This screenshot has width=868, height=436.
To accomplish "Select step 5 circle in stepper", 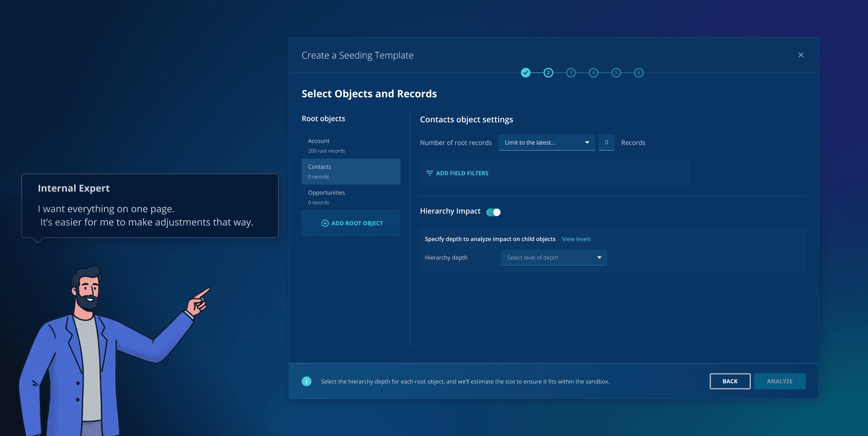I will click(x=616, y=73).
